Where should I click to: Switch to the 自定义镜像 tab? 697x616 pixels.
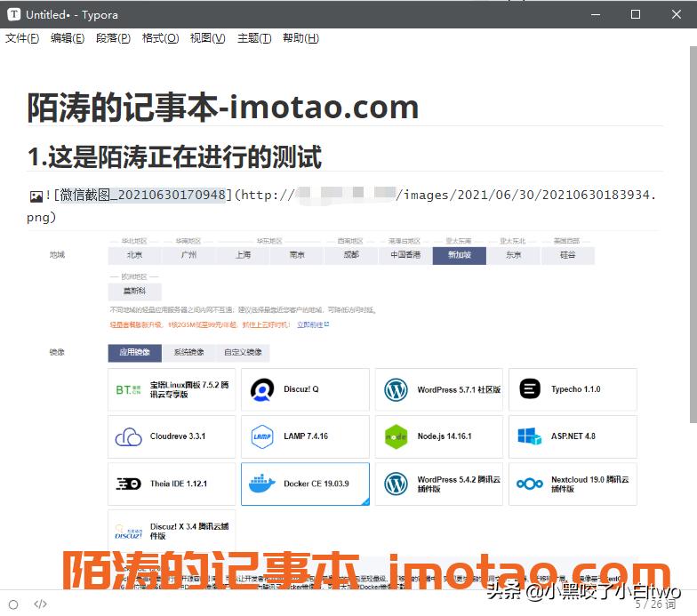coord(243,352)
